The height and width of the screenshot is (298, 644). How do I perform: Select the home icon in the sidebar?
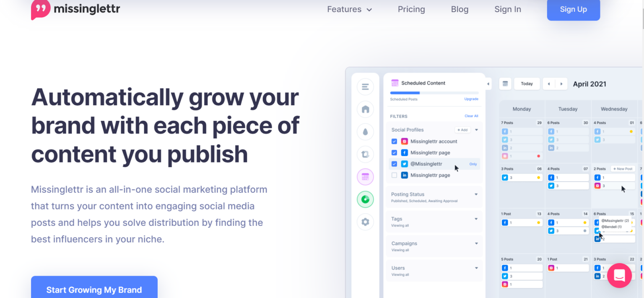pos(365,109)
